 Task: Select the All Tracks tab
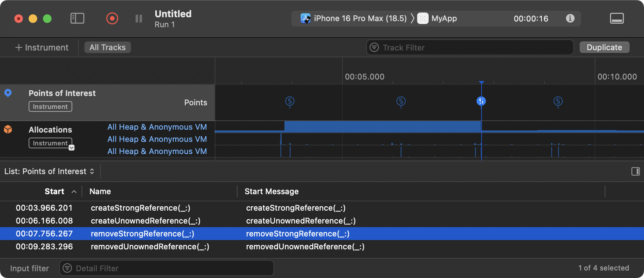click(107, 47)
